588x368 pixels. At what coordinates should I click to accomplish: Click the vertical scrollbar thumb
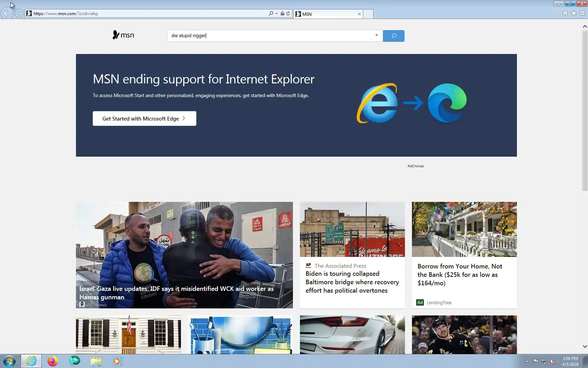[585, 110]
